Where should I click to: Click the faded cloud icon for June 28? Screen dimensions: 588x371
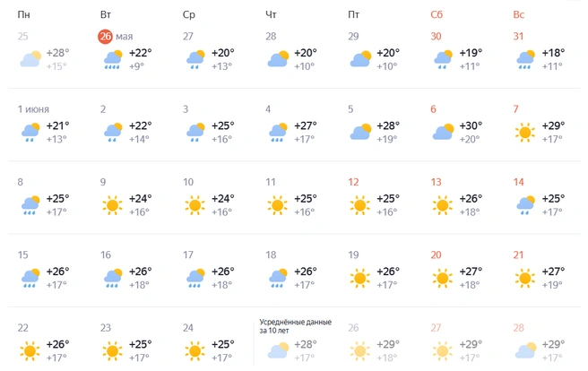point(525,350)
